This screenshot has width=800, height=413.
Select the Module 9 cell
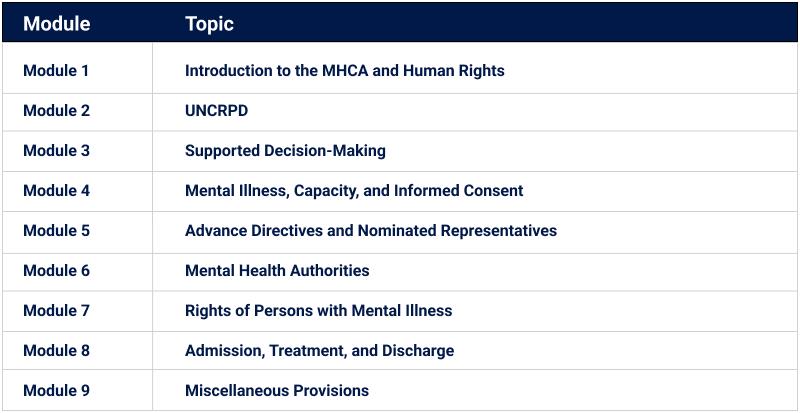click(56, 391)
